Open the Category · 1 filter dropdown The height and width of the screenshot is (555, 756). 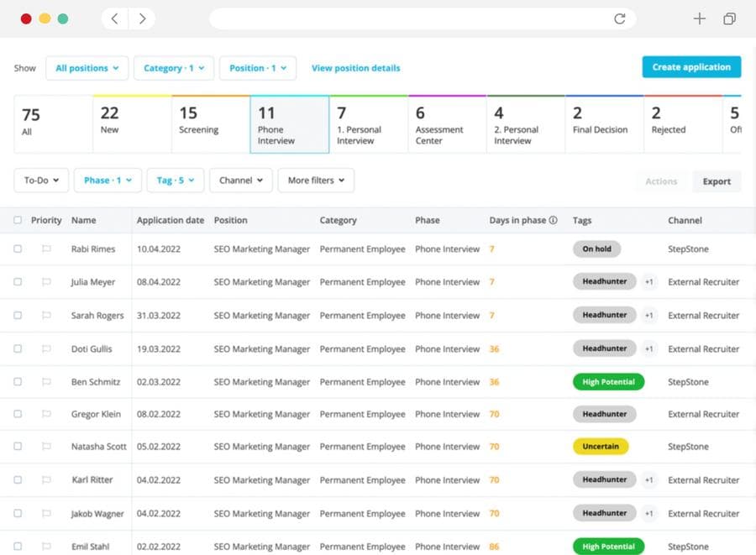tap(174, 68)
